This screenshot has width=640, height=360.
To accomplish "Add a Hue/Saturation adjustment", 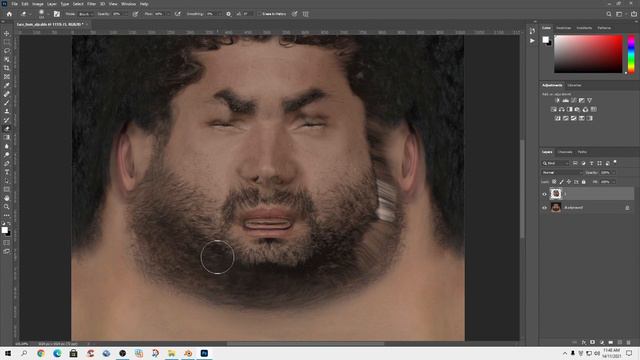I will pos(554,109).
